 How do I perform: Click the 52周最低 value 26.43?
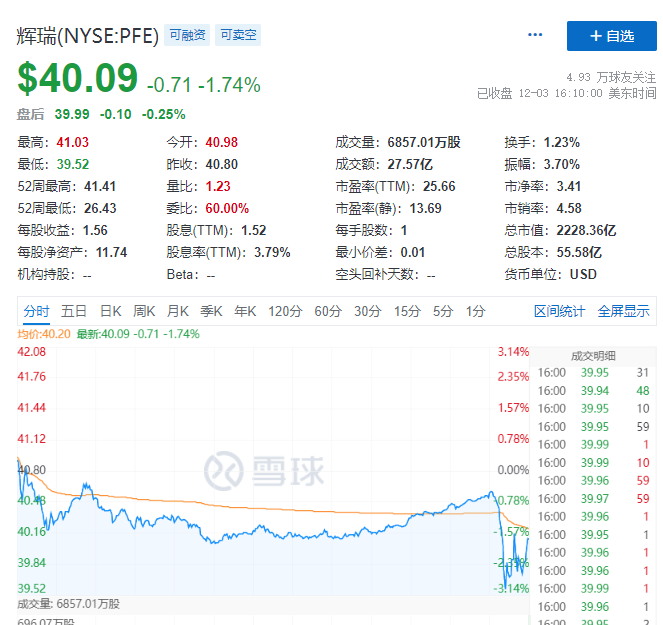[100, 208]
